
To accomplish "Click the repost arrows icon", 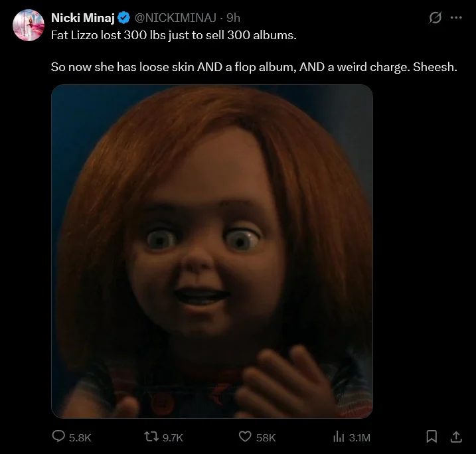I will coord(151,437).
